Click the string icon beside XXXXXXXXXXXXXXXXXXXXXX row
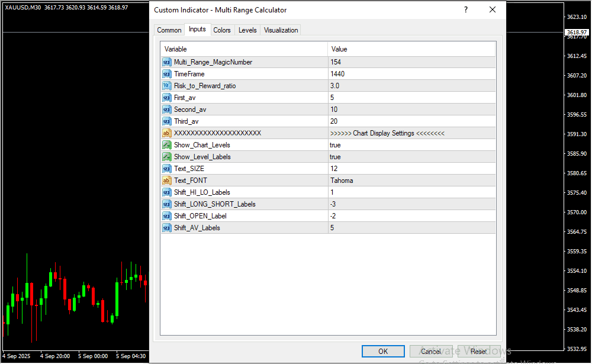 [x=166, y=133]
